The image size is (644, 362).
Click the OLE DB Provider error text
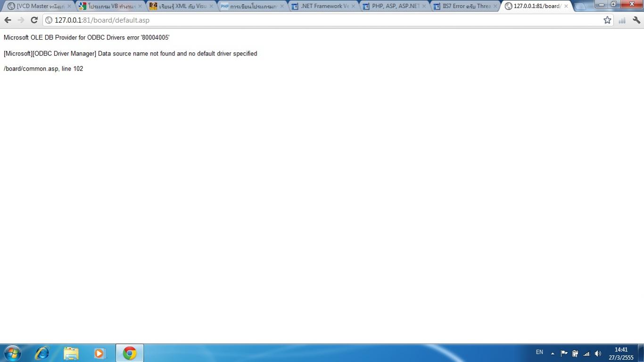point(86,37)
